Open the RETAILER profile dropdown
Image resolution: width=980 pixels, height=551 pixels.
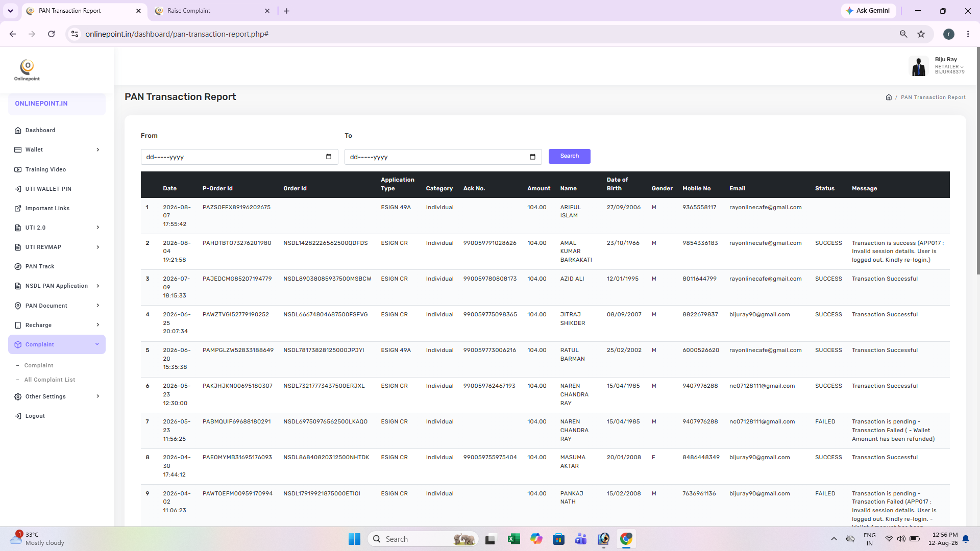(949, 67)
